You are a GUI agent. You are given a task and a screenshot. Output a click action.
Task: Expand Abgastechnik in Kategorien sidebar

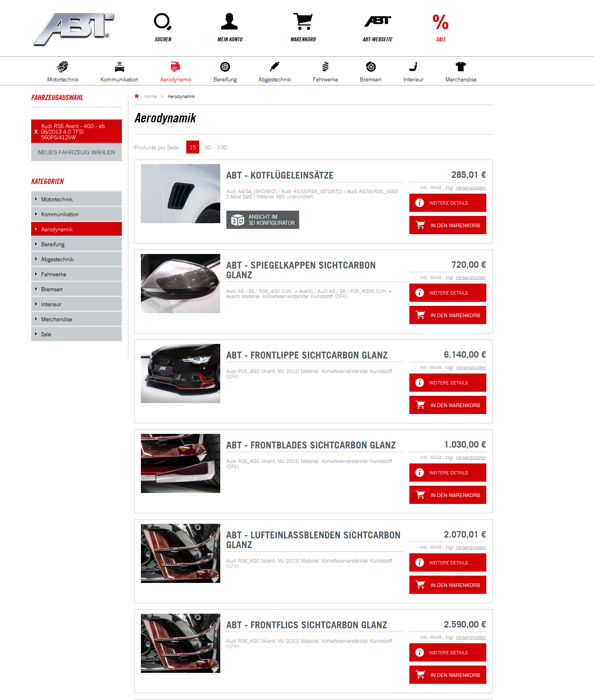point(77,259)
